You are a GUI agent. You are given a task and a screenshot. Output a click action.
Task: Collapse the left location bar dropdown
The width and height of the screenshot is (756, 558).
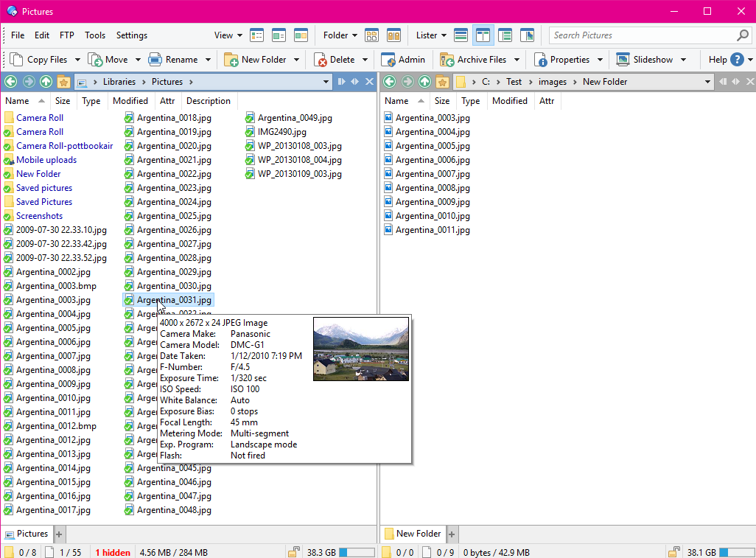326,81
